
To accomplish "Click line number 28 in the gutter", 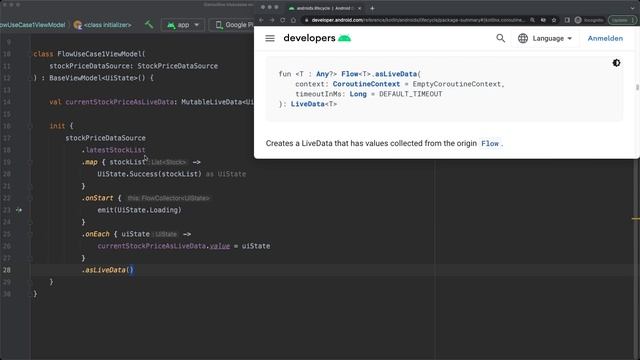I will (x=7, y=270).
